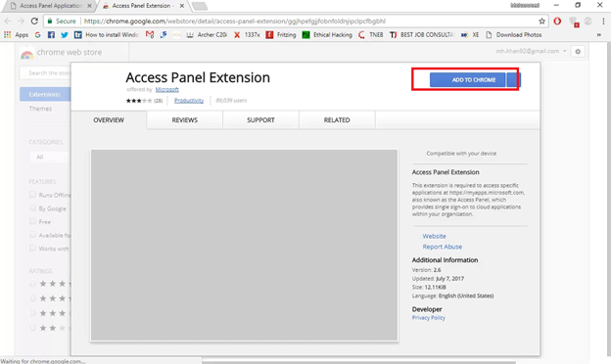
Task: Click the chrome web store logo
Action: [x=61, y=53]
